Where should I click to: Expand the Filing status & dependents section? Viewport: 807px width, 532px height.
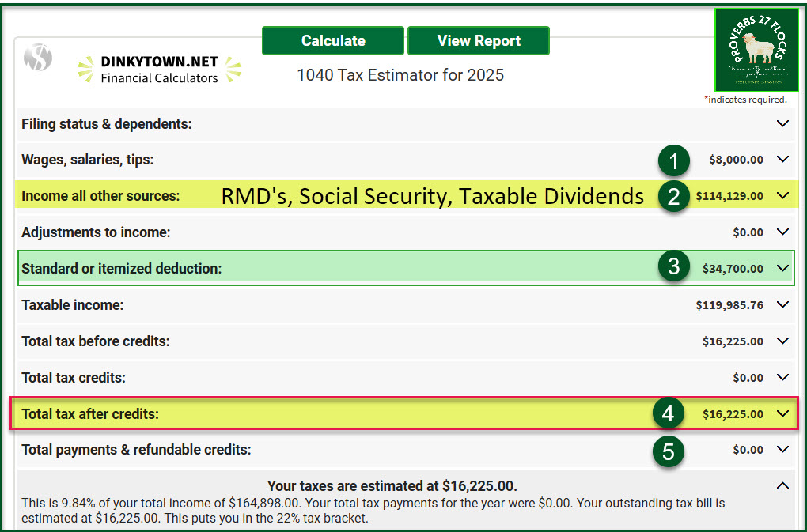tap(782, 123)
